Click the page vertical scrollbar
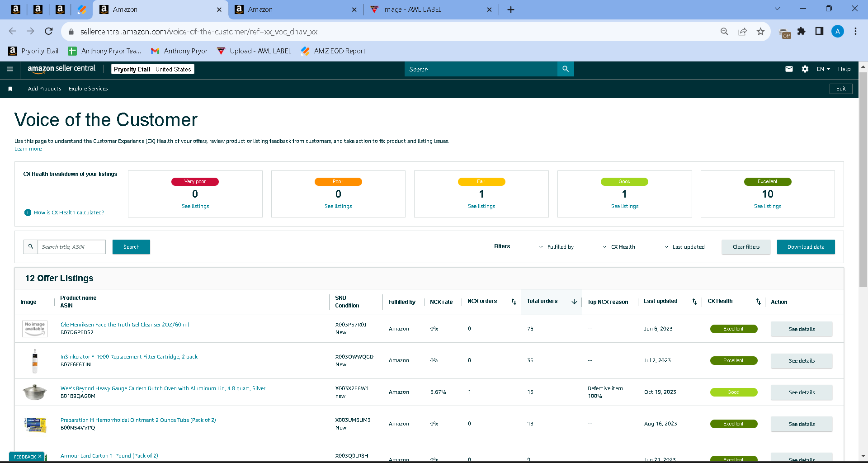Screen dimensions: 868x463 tap(863, 180)
